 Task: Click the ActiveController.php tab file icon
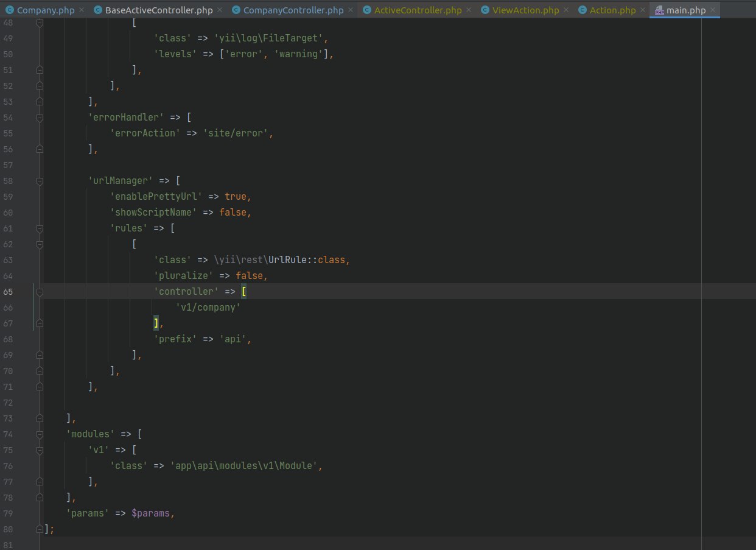(x=366, y=10)
